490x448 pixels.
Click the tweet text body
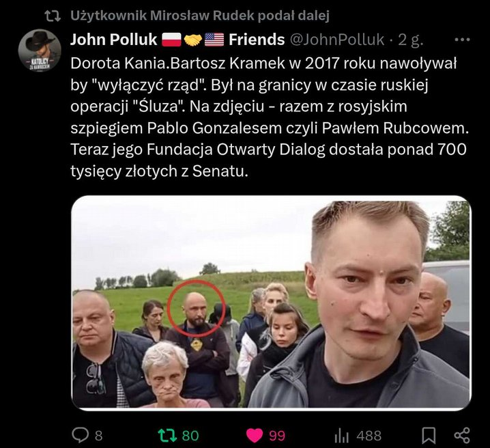(x=270, y=117)
